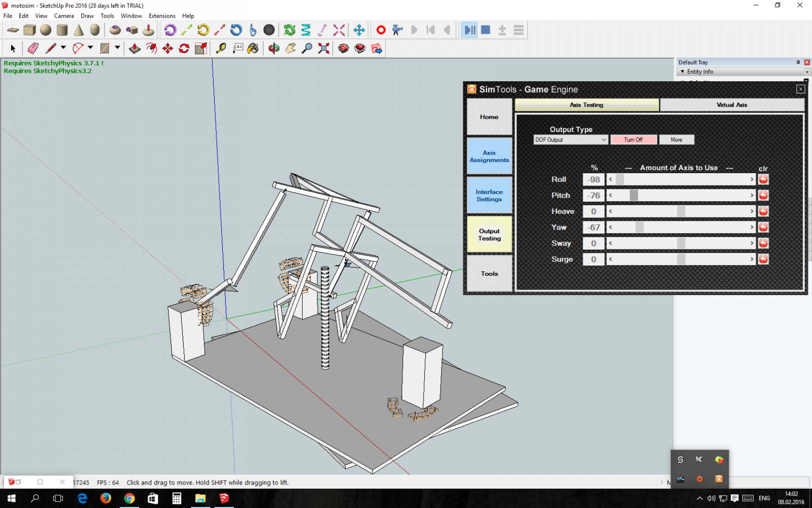The height and width of the screenshot is (508, 812).
Task: Open Tools section in SimTools
Action: tap(489, 273)
